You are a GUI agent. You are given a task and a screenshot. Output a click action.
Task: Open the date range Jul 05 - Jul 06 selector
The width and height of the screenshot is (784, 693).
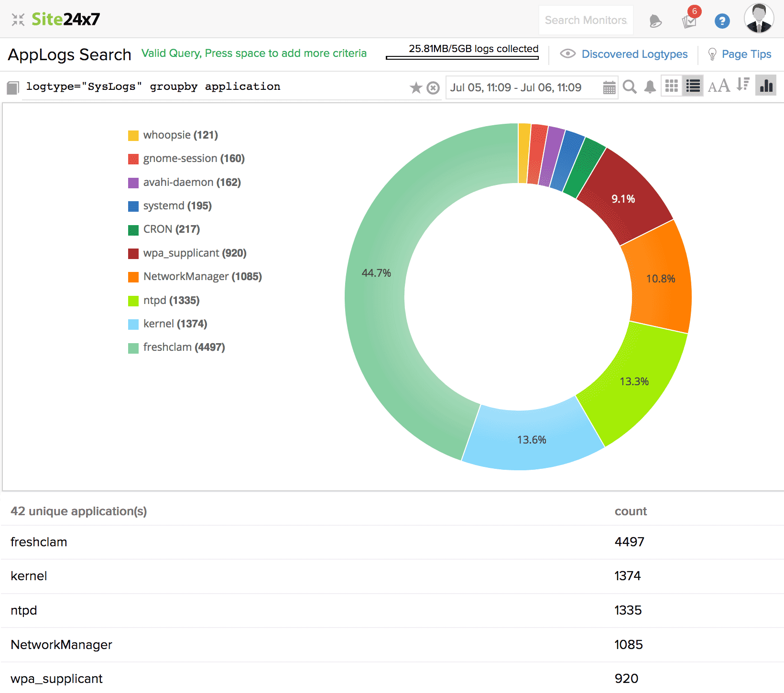[x=516, y=87]
